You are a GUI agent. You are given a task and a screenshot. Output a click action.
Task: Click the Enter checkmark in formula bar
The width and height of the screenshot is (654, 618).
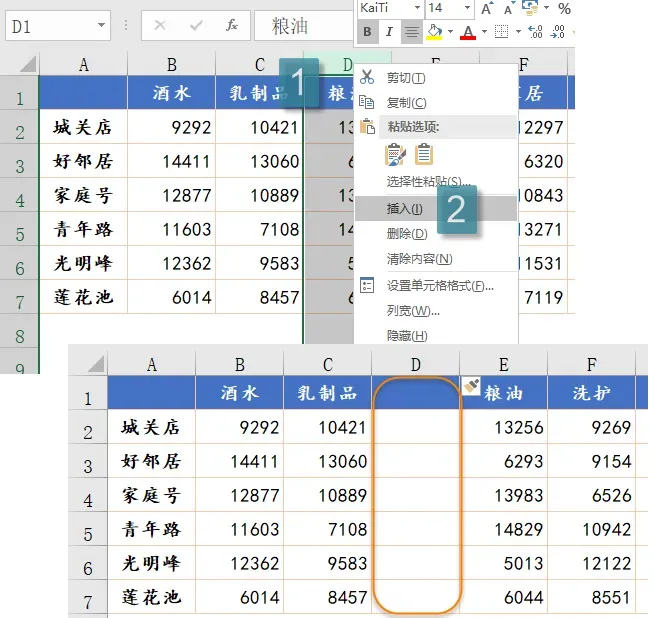[196, 26]
